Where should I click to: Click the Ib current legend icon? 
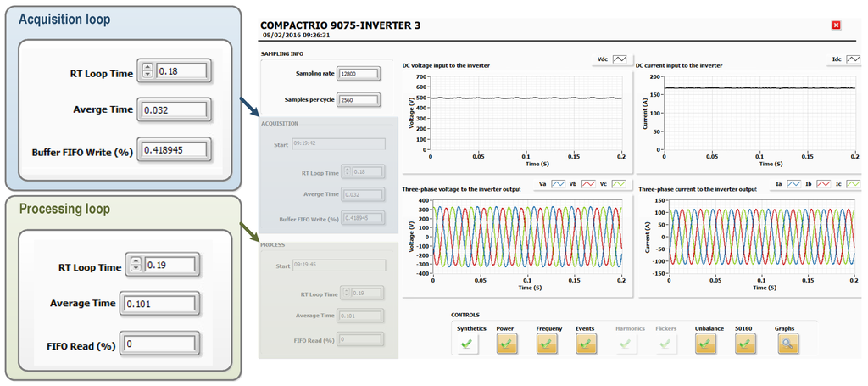click(x=823, y=183)
